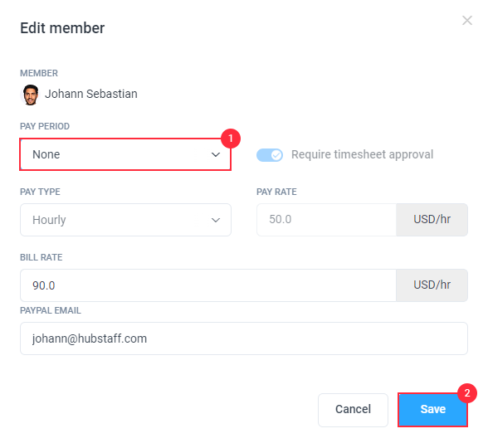Click the Johann Sebastian member name

click(91, 94)
